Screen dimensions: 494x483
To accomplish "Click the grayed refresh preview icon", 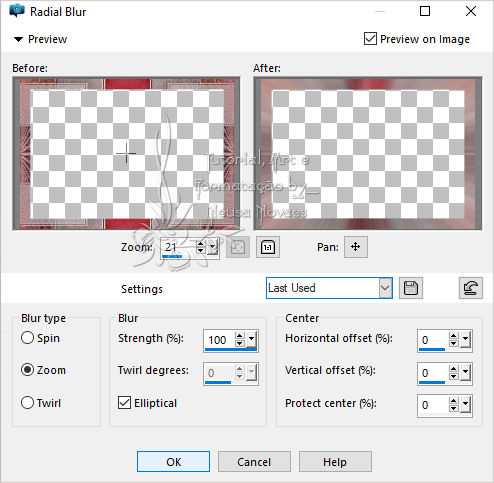I will pos(238,247).
